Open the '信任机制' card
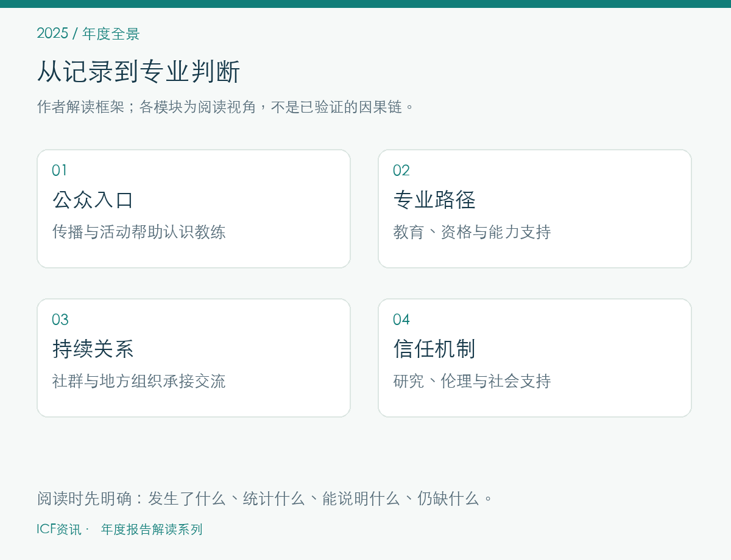This screenshot has height=560, width=731. point(535,358)
